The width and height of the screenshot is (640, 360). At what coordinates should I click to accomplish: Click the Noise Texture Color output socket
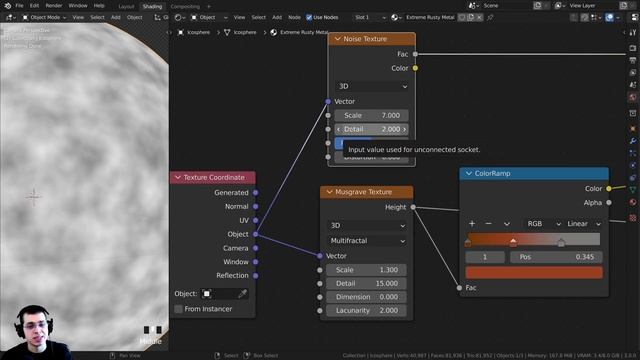tap(415, 68)
